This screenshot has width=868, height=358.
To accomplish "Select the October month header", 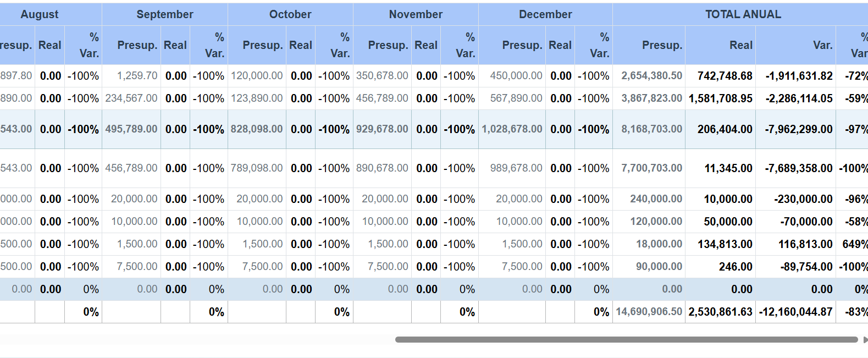I will 290,14.
